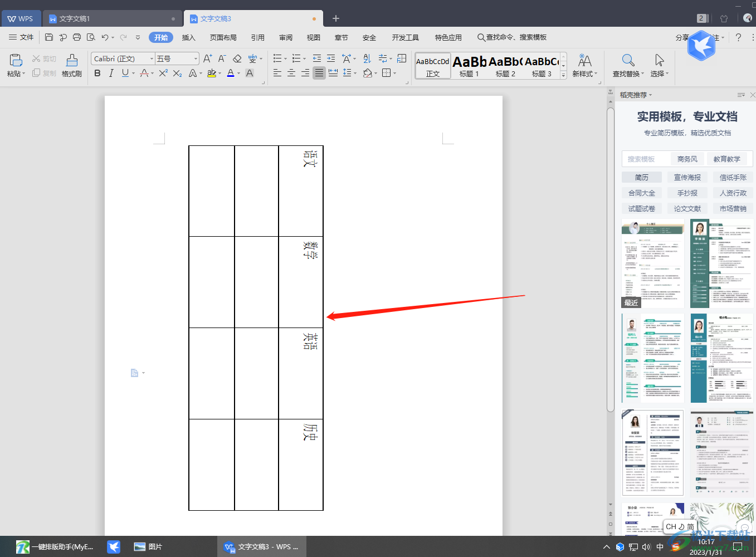Click the decrease indent icon
The width and height of the screenshot is (756, 557).
pos(316,58)
